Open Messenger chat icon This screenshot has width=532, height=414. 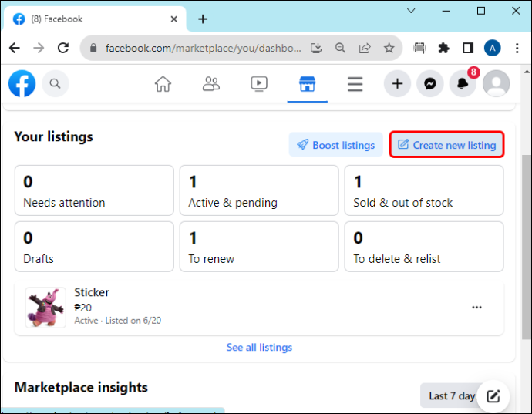[x=430, y=83]
